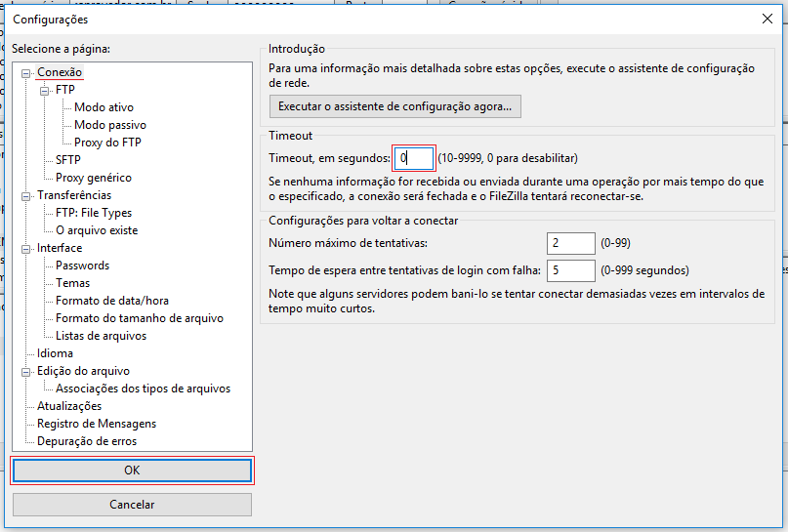This screenshot has height=532, width=788.
Task: Open the SFTP settings page
Action: [x=68, y=160]
